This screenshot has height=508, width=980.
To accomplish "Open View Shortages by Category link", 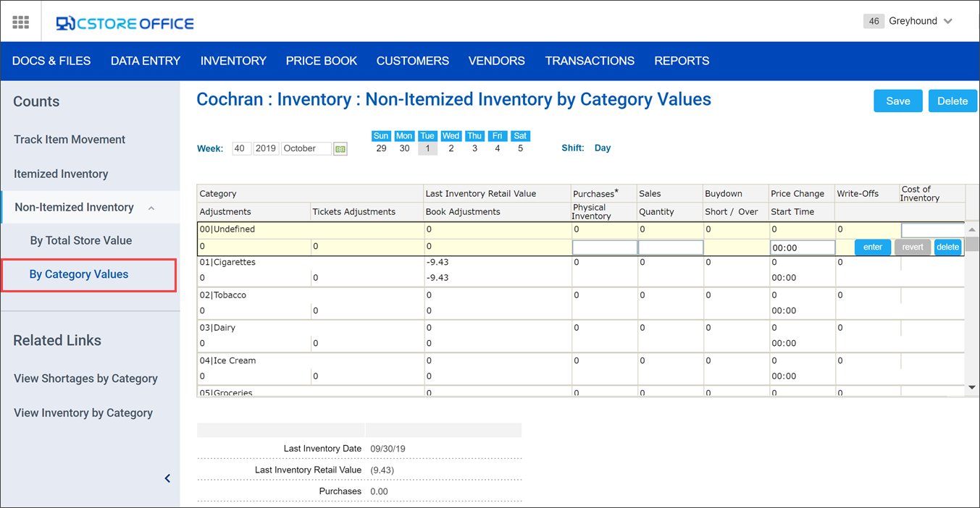I will (85, 378).
